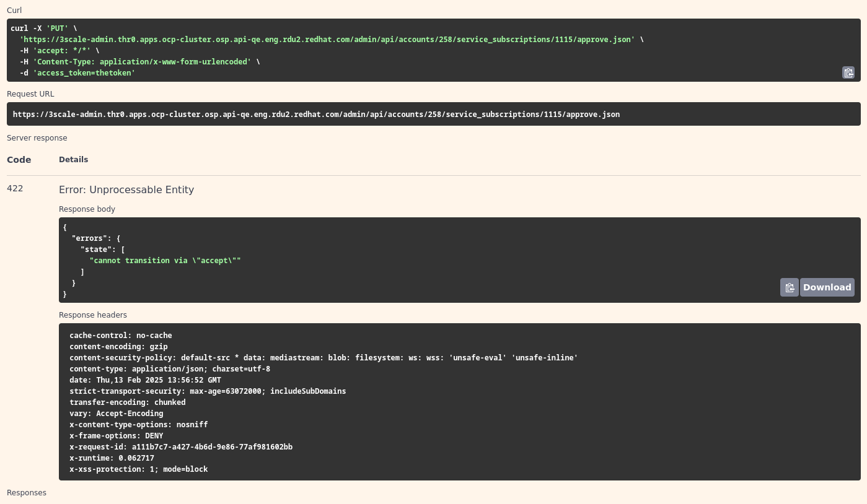The image size is (867, 504).
Task: Download the response body
Action: 827,287
